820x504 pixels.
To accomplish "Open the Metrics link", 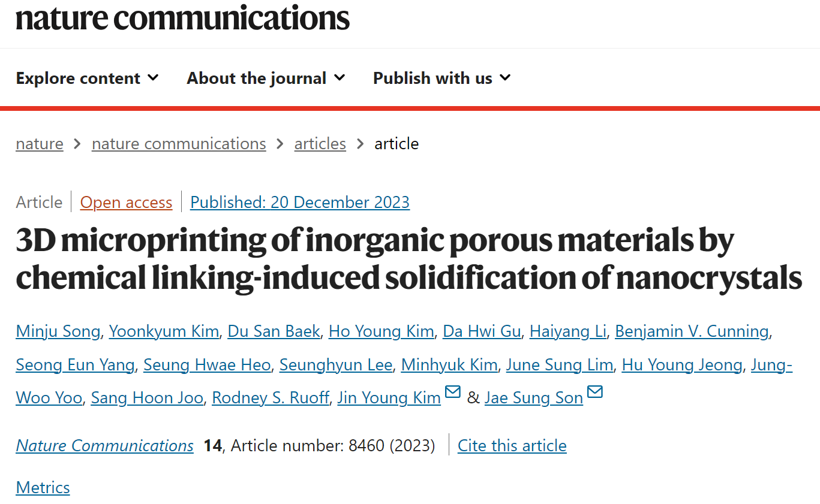I will point(43,488).
